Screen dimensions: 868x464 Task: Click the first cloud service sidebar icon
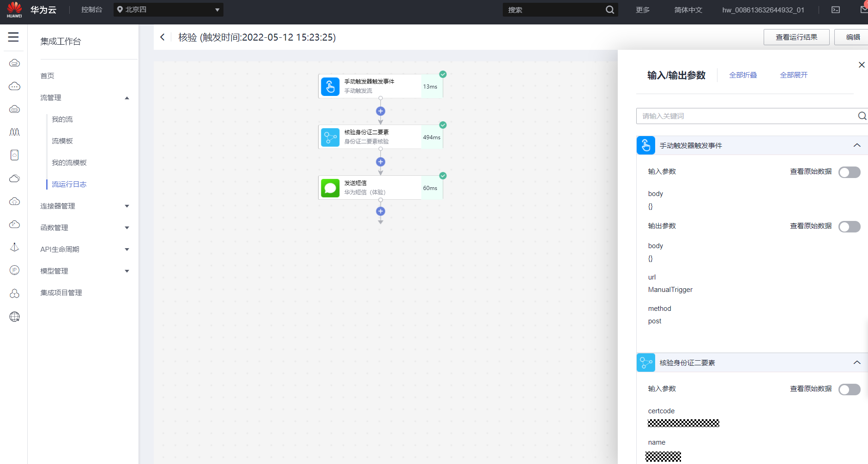pos(14,63)
